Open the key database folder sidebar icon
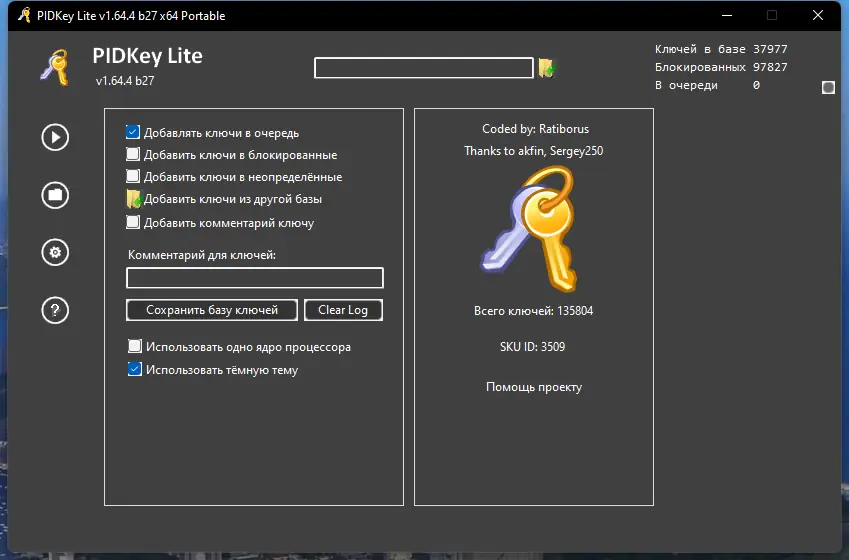849x560 pixels. 55,195
